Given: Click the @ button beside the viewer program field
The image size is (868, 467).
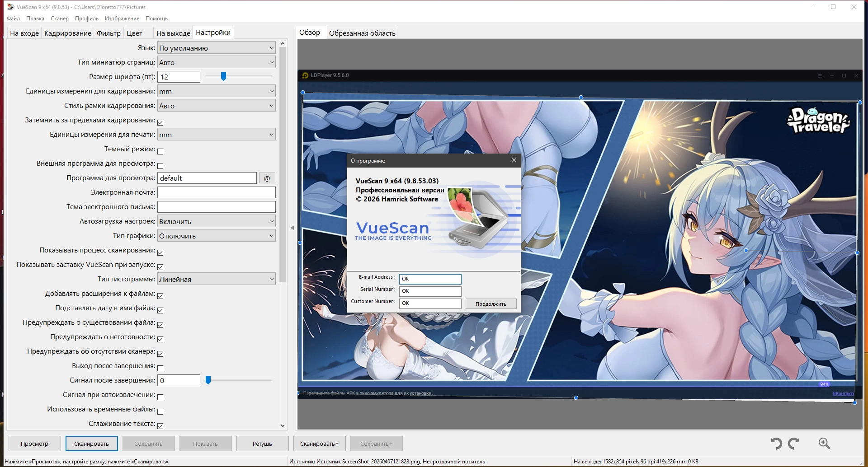Looking at the screenshot, I should [x=267, y=178].
